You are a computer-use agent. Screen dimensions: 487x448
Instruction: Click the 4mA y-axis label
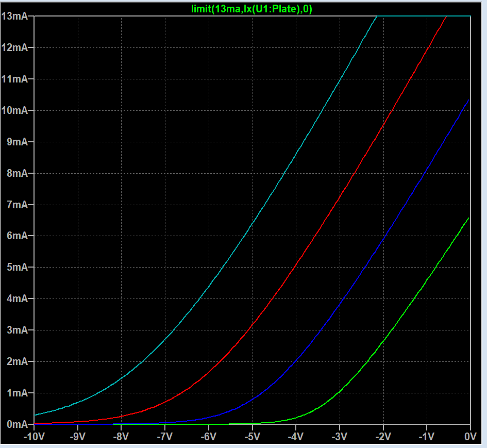click(x=18, y=298)
